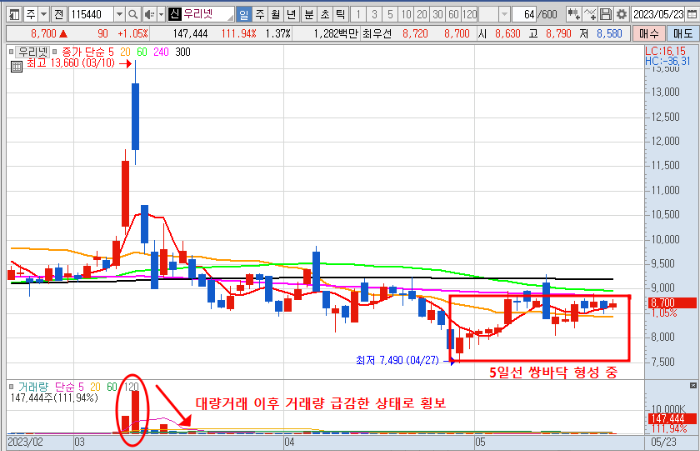Click the speaker sound alert icon

(x=150, y=15)
